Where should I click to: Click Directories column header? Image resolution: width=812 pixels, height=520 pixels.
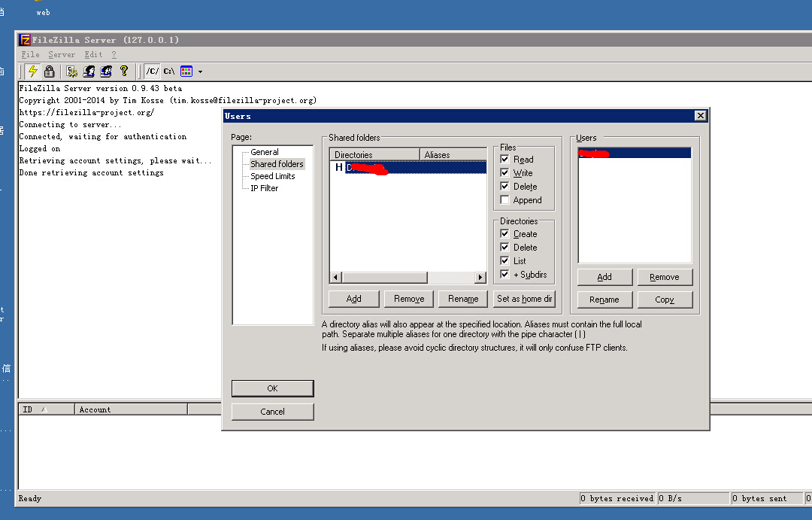[374, 154]
